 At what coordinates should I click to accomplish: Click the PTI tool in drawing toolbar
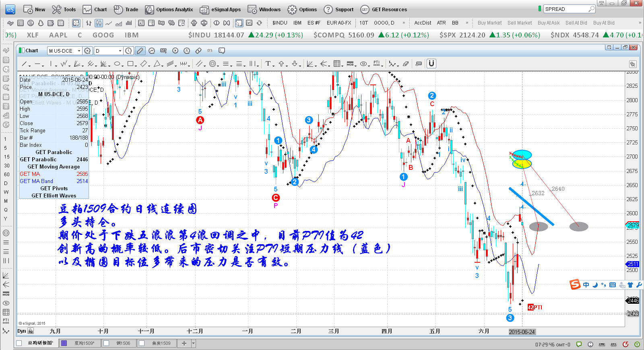tap(377, 64)
